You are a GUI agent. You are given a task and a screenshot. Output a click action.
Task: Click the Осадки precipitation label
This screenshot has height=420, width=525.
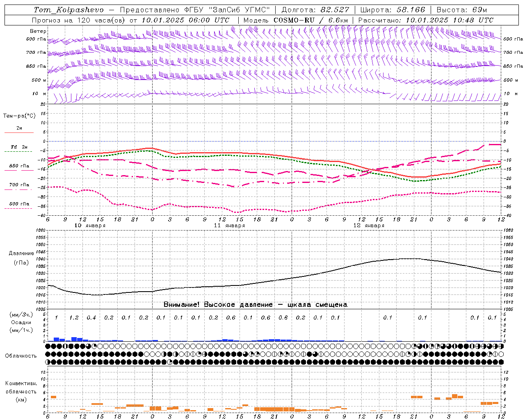pyautogui.click(x=21, y=322)
